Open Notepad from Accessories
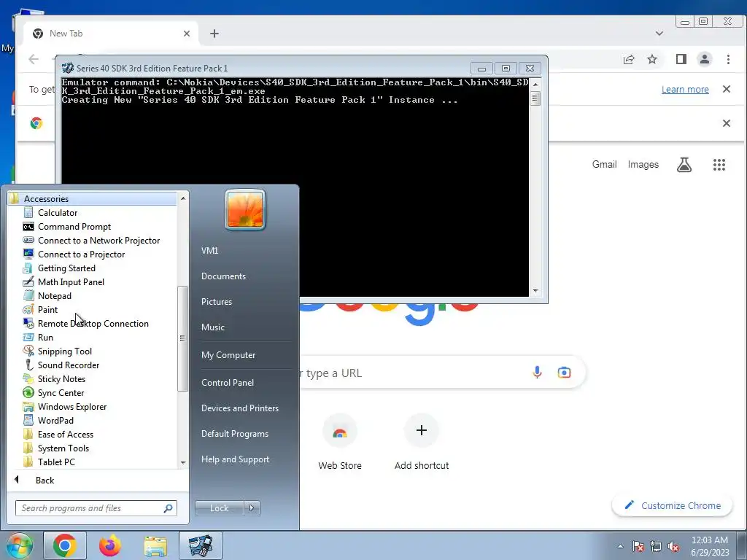747x560 pixels. [x=54, y=296]
